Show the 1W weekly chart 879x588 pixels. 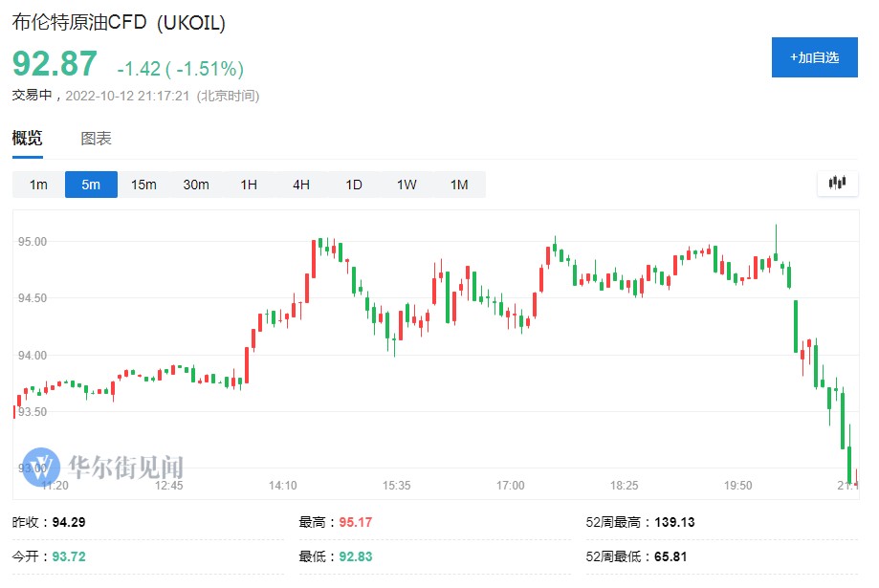coord(407,185)
